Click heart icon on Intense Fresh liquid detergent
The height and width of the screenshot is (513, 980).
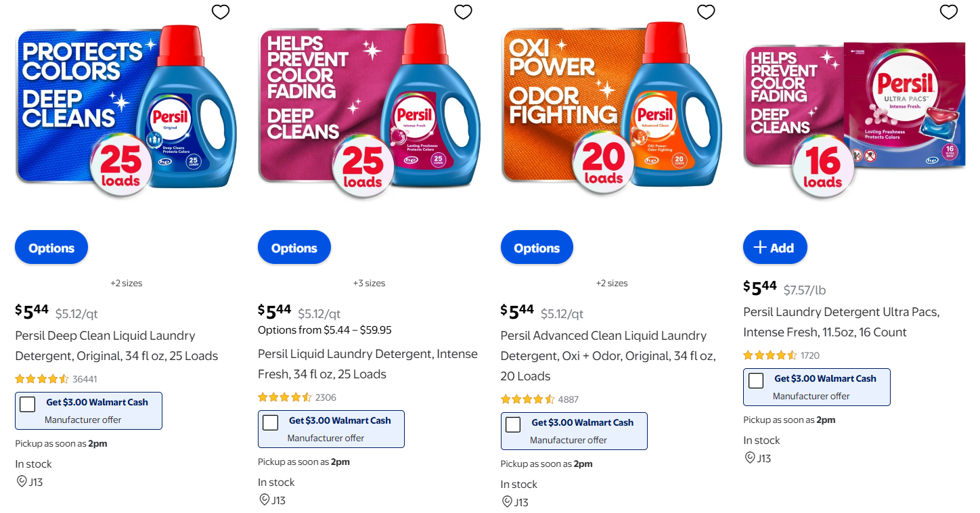pyautogui.click(x=463, y=12)
